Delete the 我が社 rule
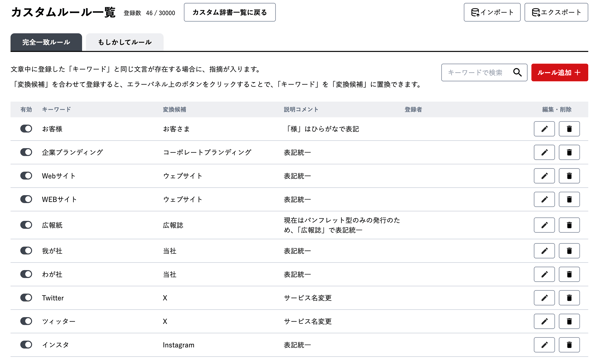 click(569, 251)
